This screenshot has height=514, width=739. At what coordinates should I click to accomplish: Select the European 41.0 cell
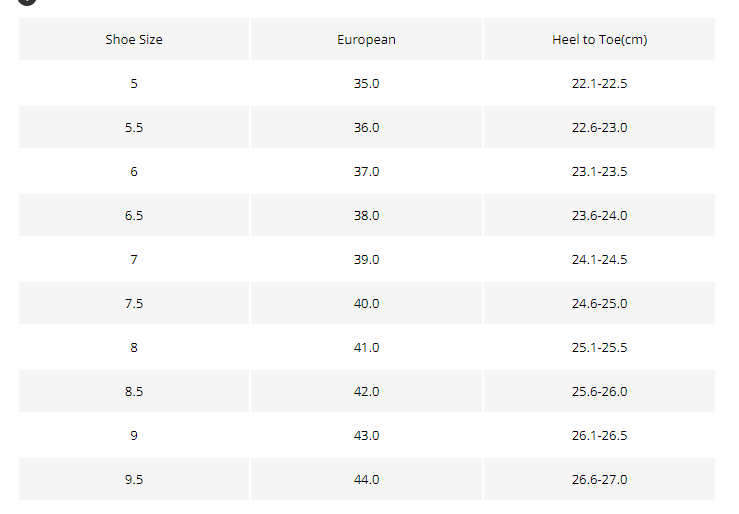(x=366, y=347)
